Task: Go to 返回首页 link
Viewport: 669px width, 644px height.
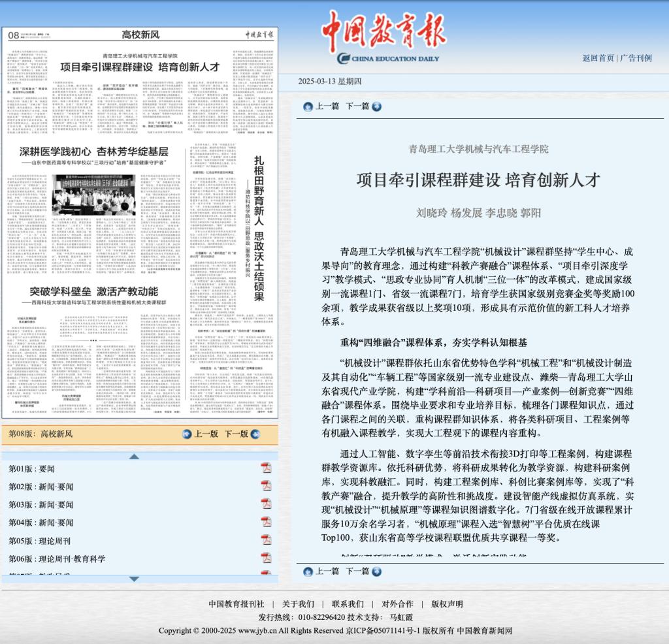Action: pyautogui.click(x=598, y=58)
